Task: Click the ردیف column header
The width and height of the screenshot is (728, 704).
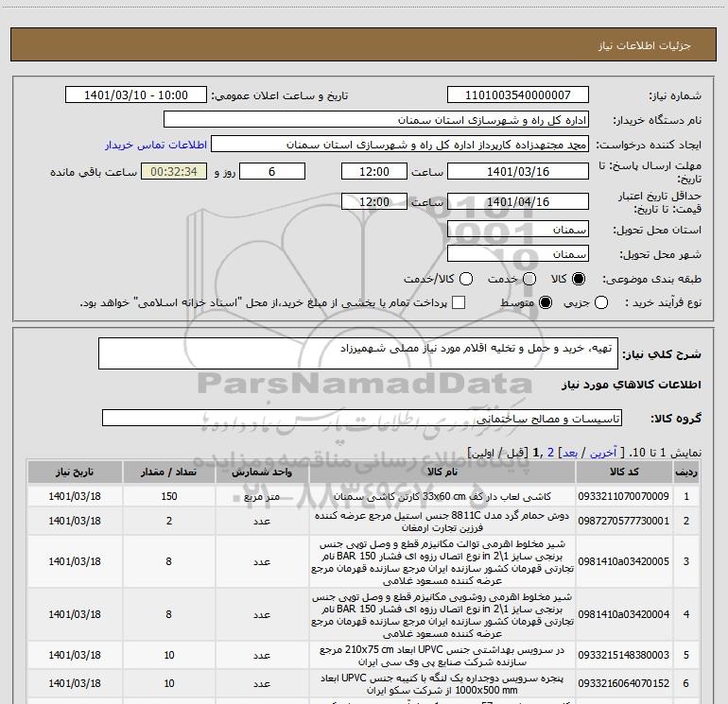Action: 686,472
